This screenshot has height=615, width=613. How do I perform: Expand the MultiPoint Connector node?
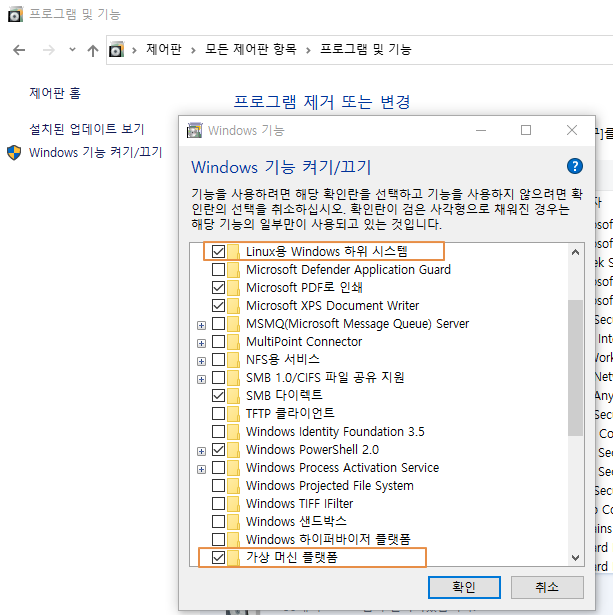pos(201,343)
